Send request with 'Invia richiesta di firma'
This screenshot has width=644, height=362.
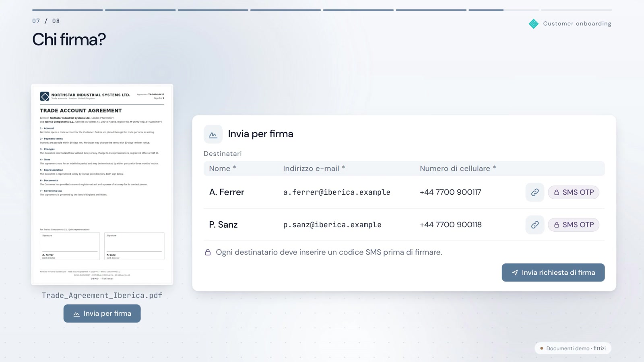[553, 272]
